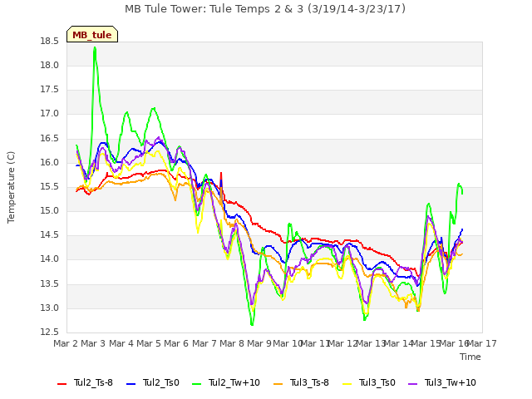Click the 13.5 y-axis tick label
The image size is (532, 399).
[x=50, y=284]
